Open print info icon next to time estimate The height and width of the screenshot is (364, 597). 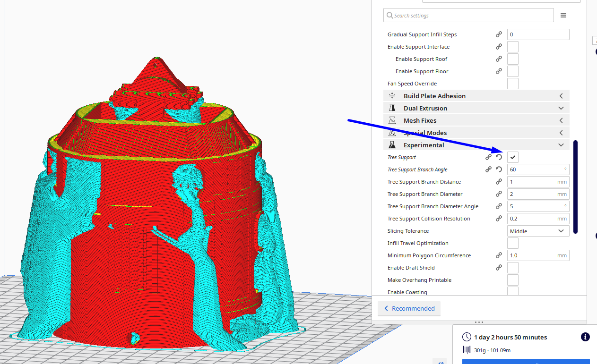(x=585, y=337)
